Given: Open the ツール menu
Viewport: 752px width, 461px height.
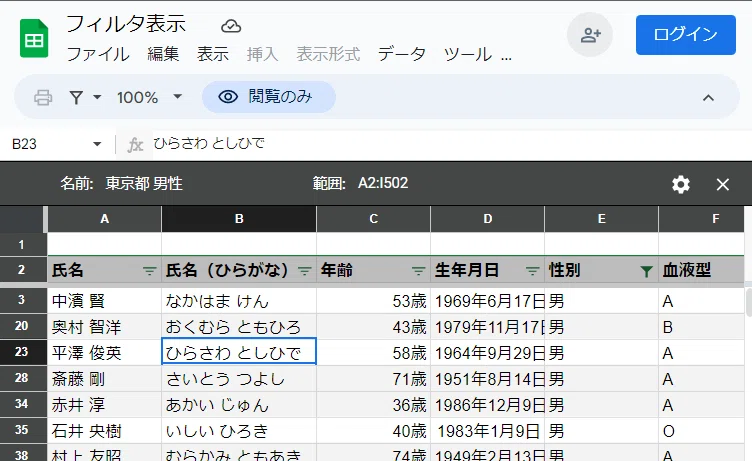Looking at the screenshot, I should click(468, 54).
